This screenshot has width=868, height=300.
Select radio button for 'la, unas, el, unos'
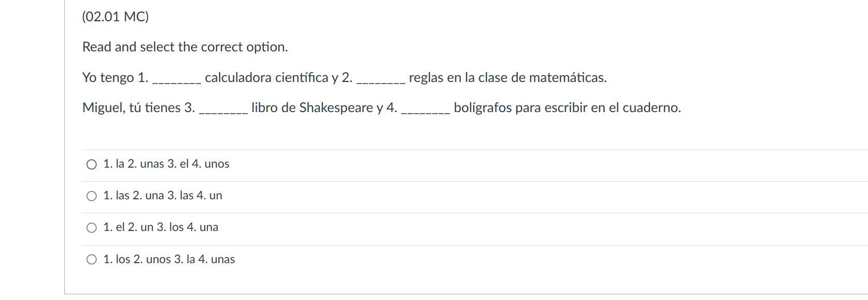tap(92, 165)
